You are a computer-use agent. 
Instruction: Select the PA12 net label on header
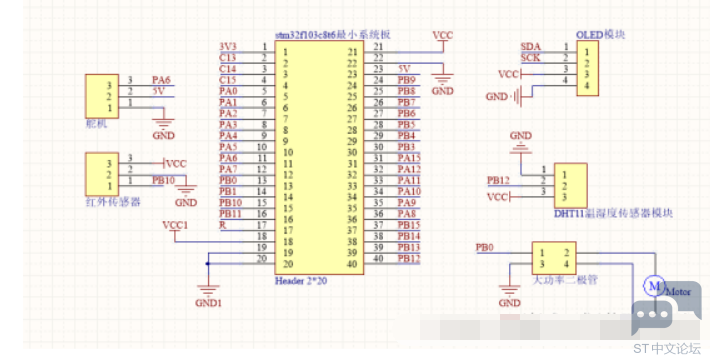click(409, 169)
